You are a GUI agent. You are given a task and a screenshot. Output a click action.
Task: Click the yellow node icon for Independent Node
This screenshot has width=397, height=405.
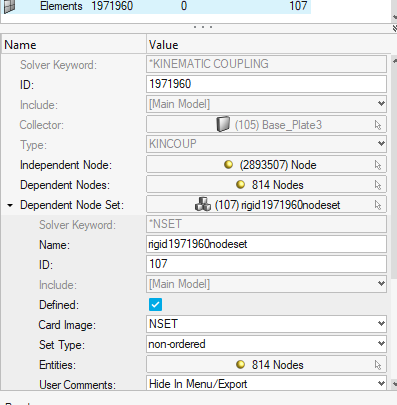(228, 165)
